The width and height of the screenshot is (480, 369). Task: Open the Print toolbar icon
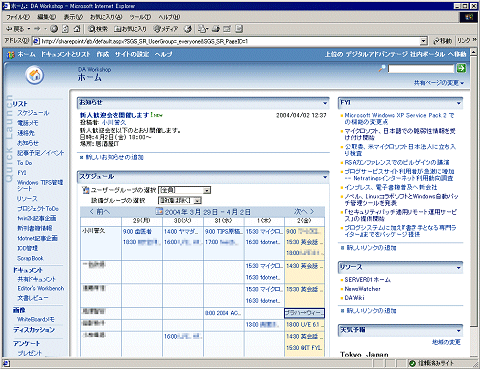pyautogui.click(x=216, y=29)
